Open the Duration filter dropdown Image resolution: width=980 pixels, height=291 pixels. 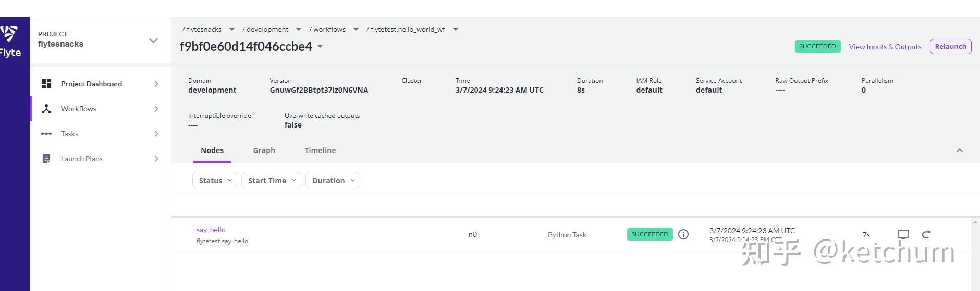333,180
